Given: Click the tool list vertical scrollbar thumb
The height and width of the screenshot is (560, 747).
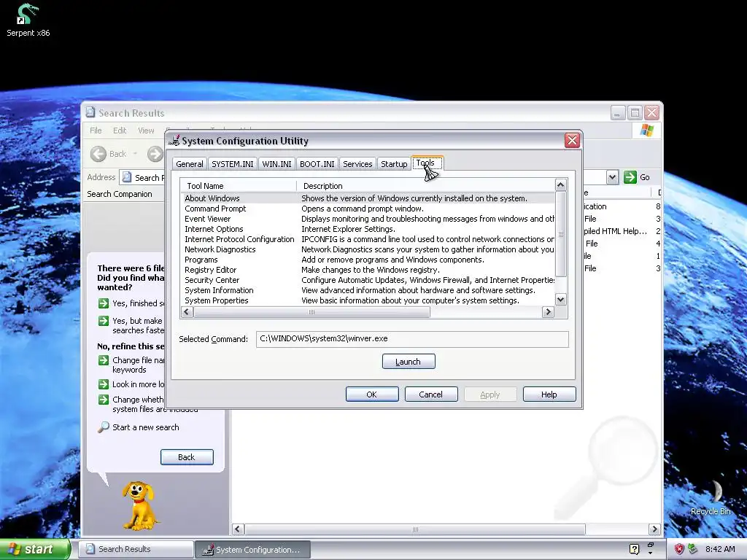Looking at the screenshot, I should [561, 234].
